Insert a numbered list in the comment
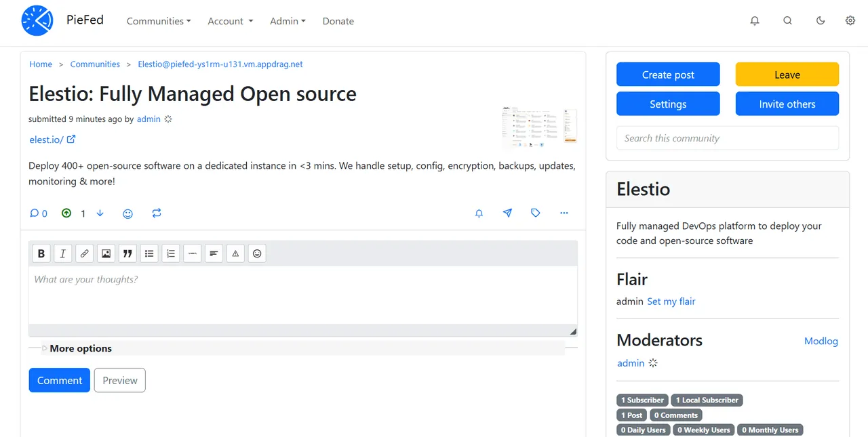This screenshot has width=868, height=437. [x=171, y=253]
